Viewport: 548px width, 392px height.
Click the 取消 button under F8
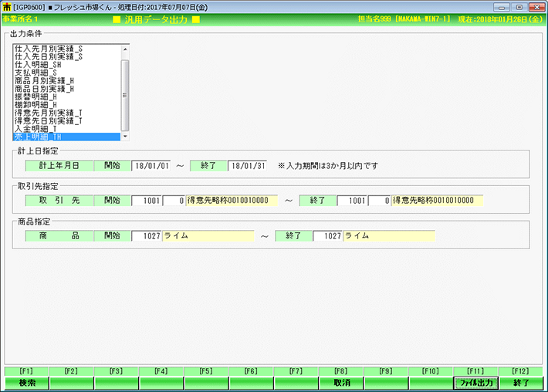pos(342,382)
